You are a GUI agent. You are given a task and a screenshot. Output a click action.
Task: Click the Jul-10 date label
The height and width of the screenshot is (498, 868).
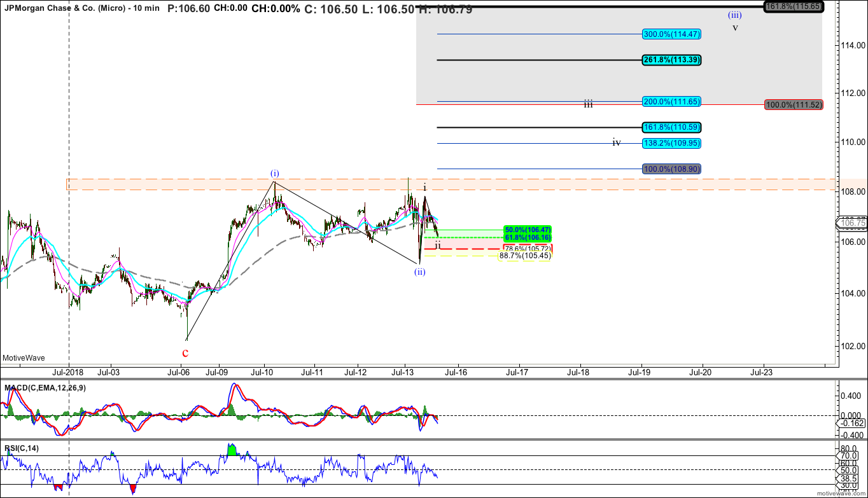263,372
